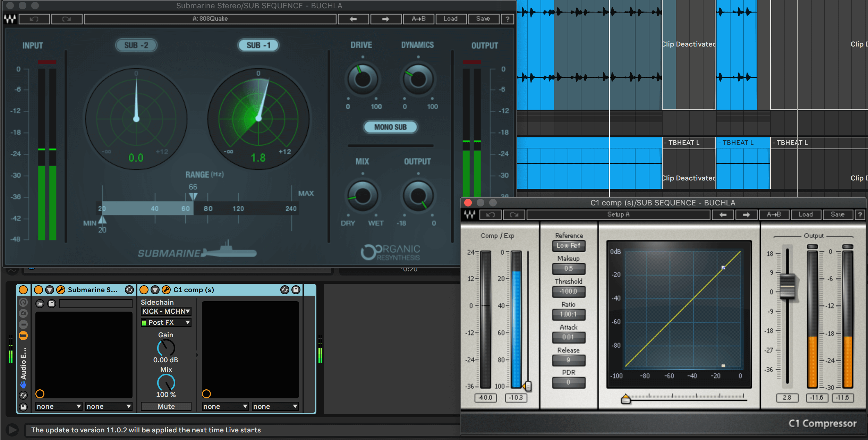868x440 pixels.
Task: Save C1 comp device preset icon
Action: click(296, 290)
